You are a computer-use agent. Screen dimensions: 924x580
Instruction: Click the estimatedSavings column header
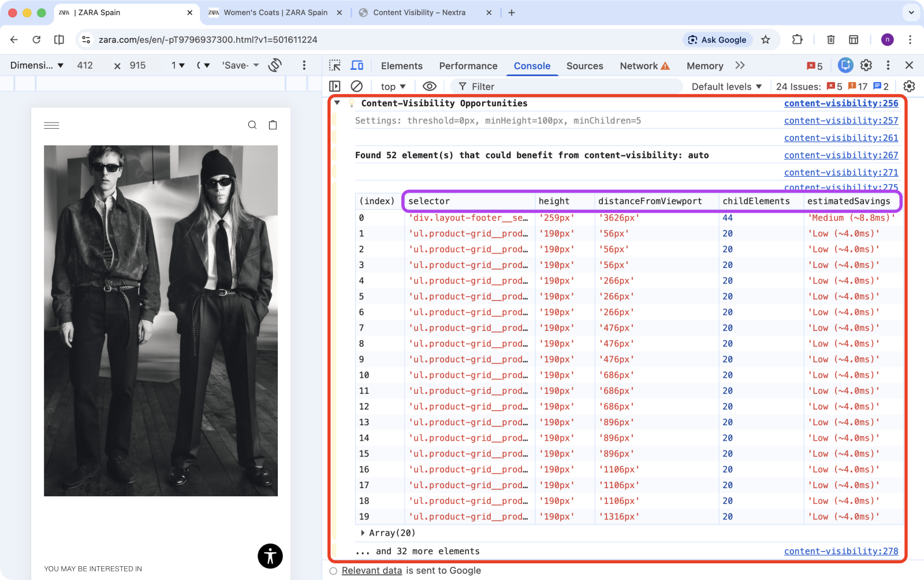pos(848,201)
